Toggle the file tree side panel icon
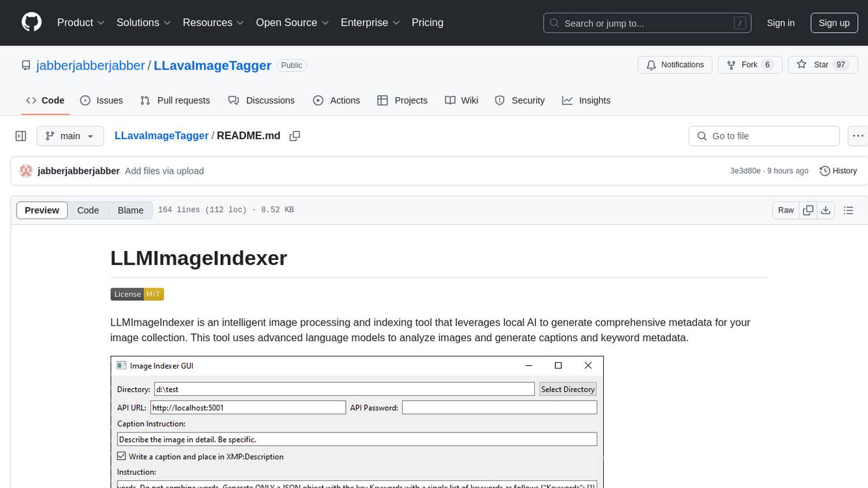 [21, 136]
